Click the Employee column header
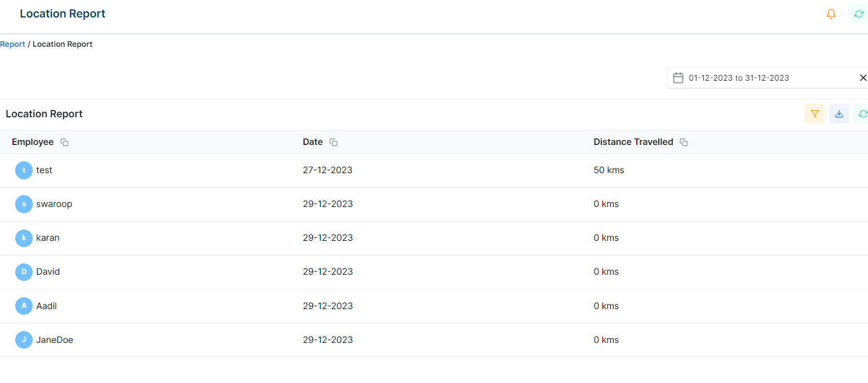Screen dimensions: 868x383 pos(33,142)
